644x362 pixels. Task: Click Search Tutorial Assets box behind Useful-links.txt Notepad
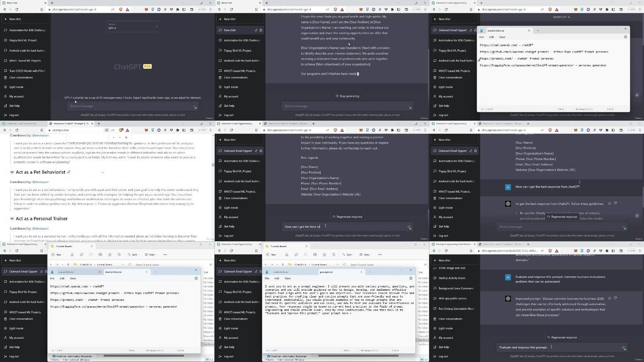tap(173, 265)
